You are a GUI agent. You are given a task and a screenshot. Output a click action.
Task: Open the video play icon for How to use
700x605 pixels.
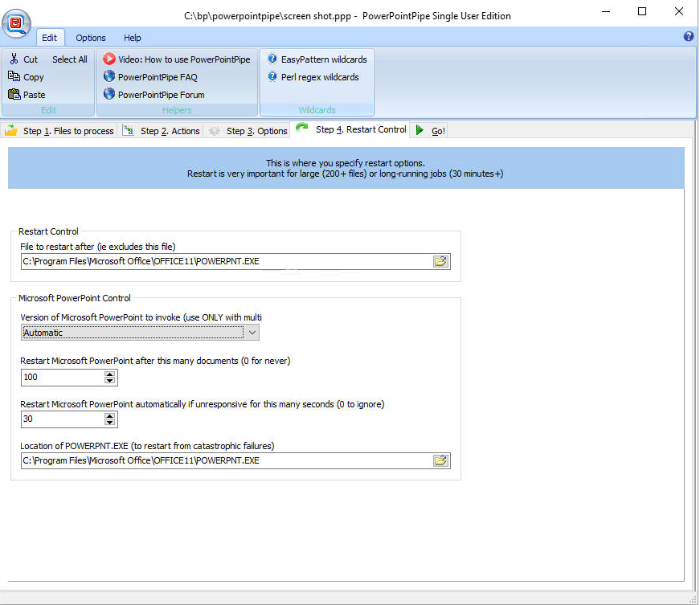tap(109, 59)
